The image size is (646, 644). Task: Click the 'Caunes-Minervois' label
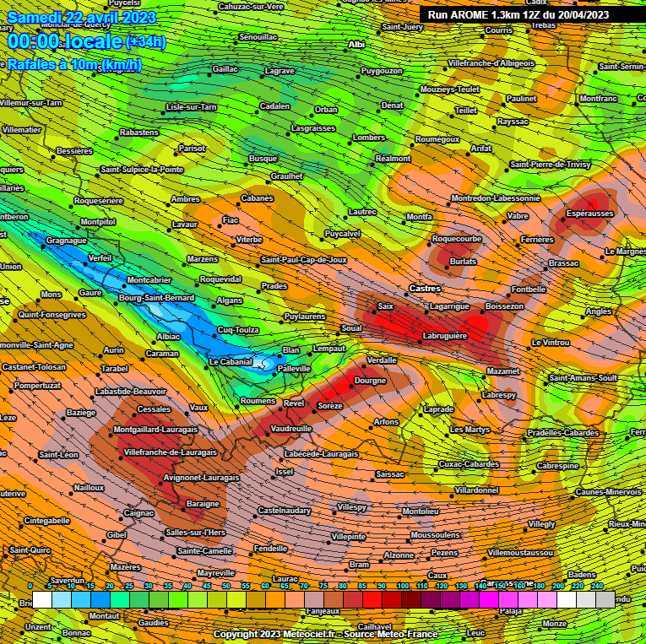(x=608, y=492)
